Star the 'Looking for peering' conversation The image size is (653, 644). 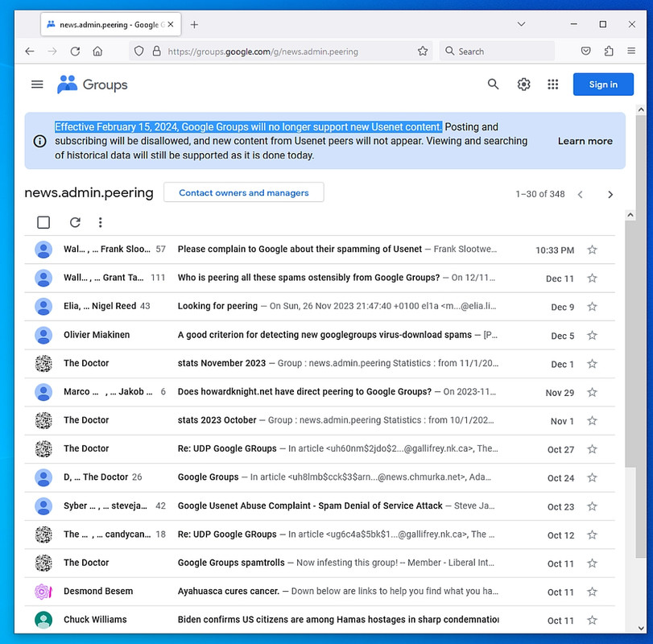(592, 307)
